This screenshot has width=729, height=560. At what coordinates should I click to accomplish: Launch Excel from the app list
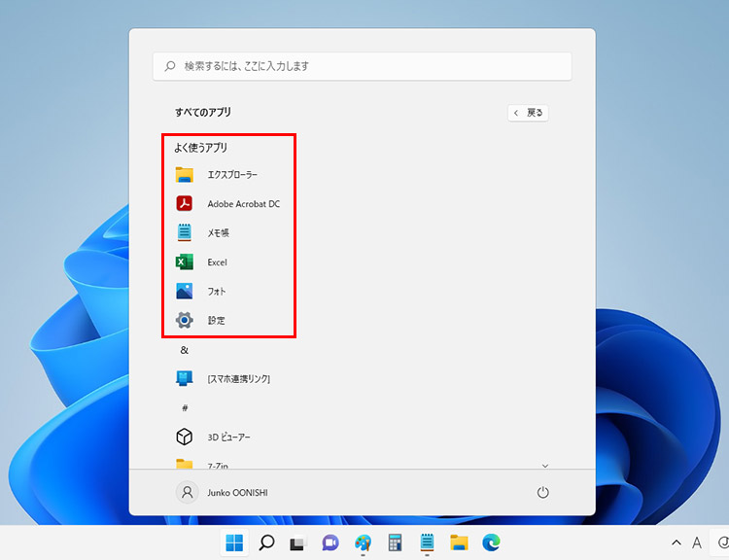pyautogui.click(x=216, y=262)
